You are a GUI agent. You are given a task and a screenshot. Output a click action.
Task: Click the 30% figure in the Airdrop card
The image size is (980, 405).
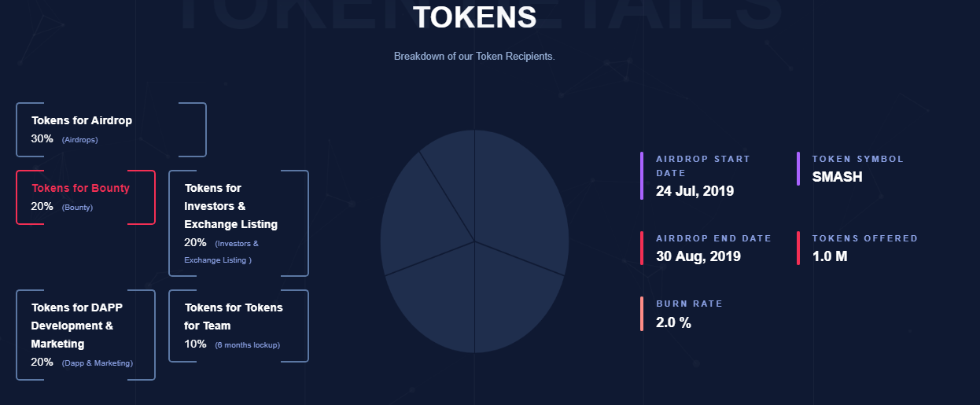tap(42, 138)
